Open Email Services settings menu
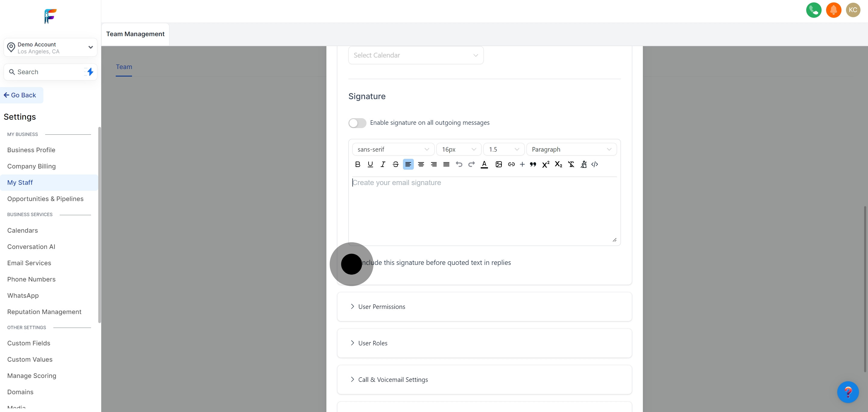This screenshot has height=412, width=868. (29, 263)
